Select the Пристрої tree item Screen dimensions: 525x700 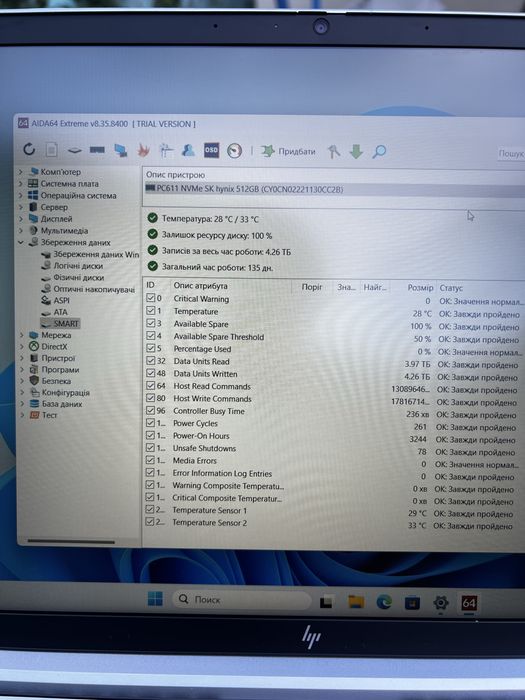coord(58,358)
